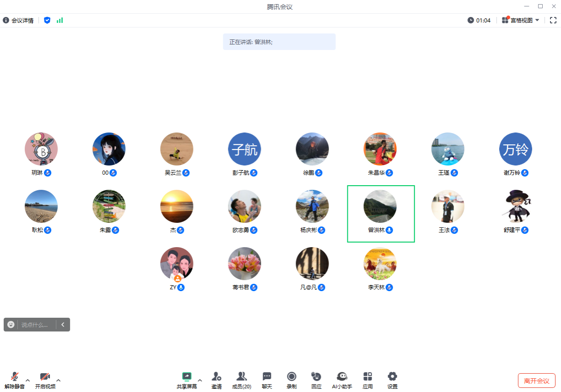Open the 回应 reactions icon

[x=316, y=377]
